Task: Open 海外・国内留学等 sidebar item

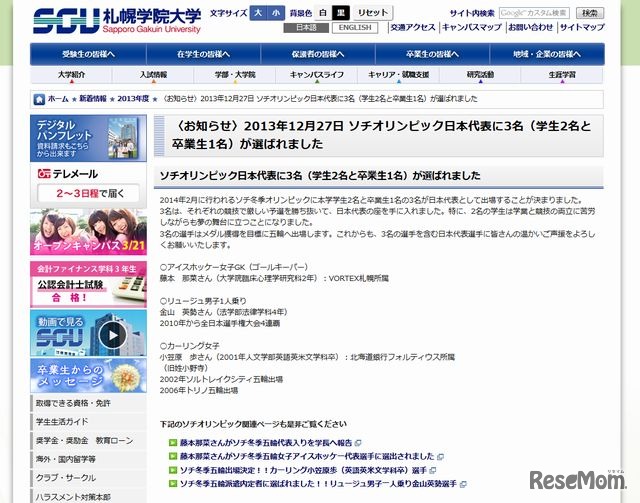Action: pos(89,459)
